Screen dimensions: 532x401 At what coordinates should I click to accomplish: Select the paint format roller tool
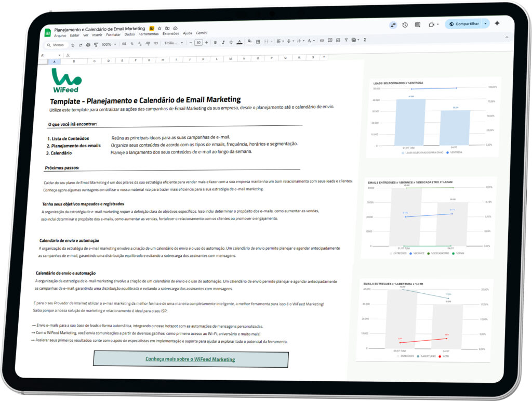pyautogui.click(x=95, y=44)
